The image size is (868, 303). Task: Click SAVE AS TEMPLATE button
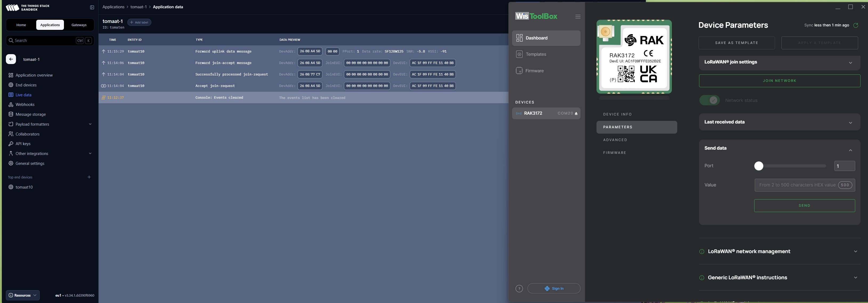(736, 43)
